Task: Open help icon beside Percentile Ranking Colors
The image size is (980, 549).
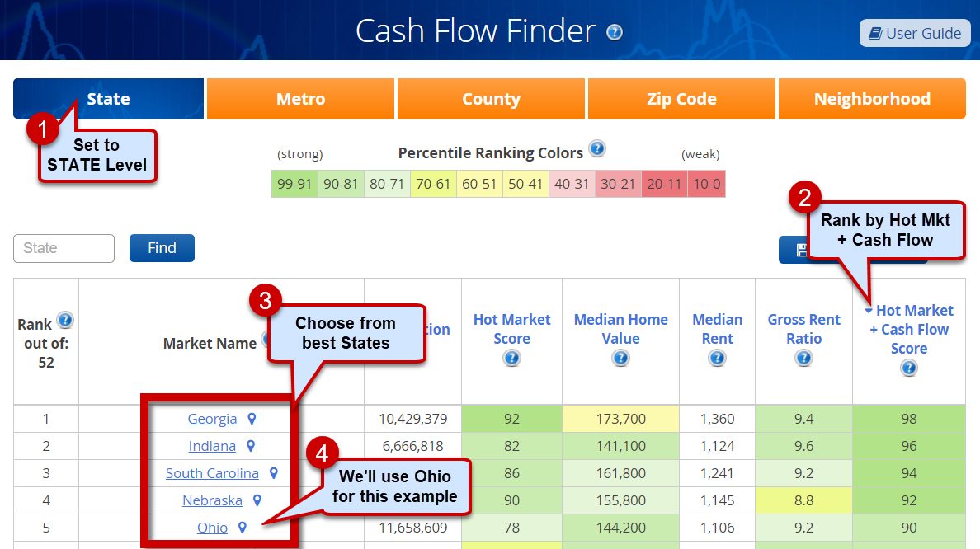Action: tap(597, 148)
